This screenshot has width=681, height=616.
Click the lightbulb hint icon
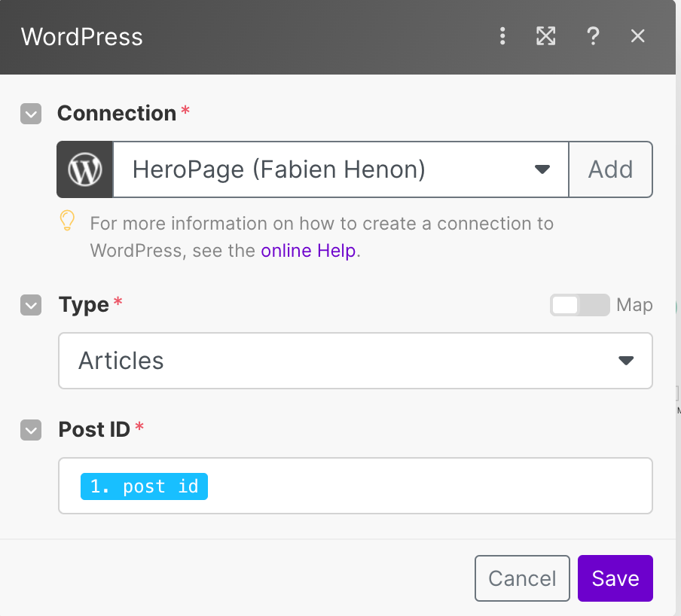coord(67,221)
